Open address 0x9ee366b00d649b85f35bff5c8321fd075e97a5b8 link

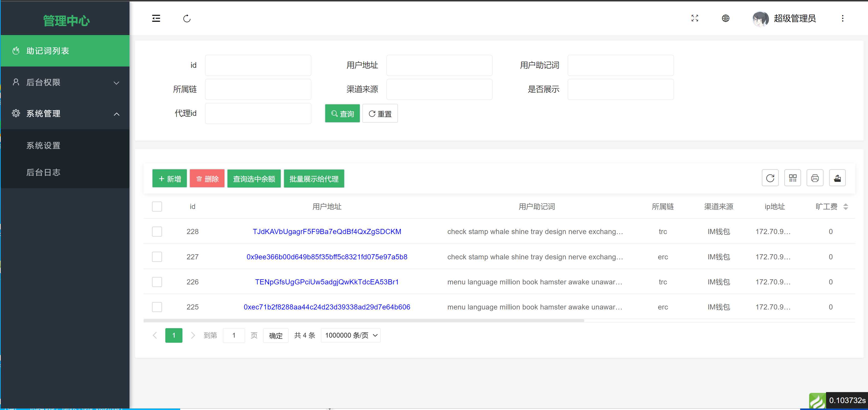coord(327,257)
